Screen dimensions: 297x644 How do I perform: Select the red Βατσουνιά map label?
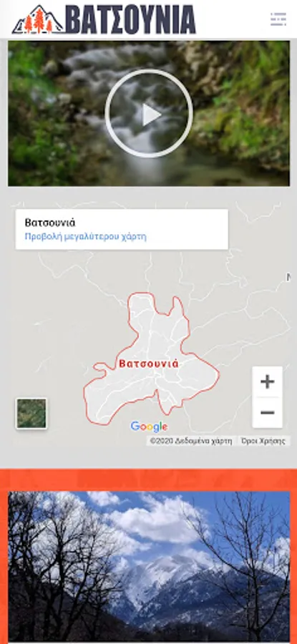click(149, 364)
